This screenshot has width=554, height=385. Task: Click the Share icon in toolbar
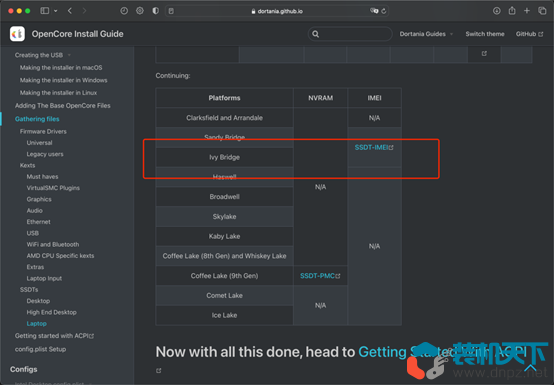(512, 11)
